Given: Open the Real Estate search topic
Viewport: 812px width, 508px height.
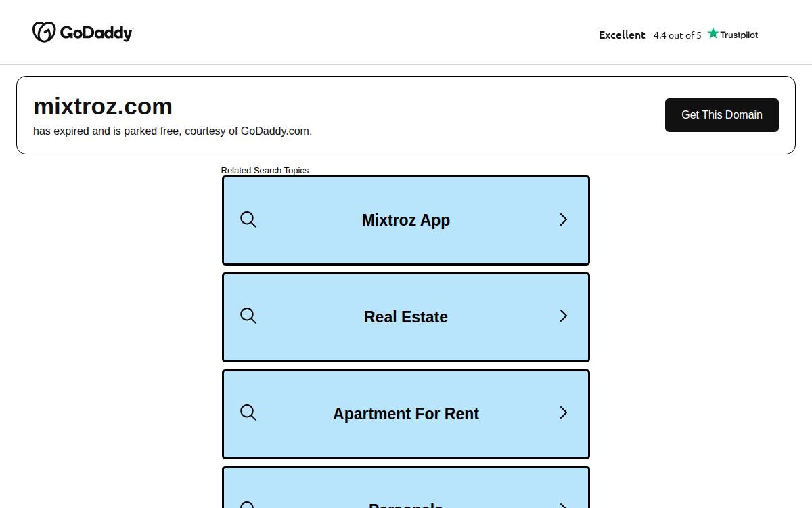Looking at the screenshot, I should click(406, 317).
